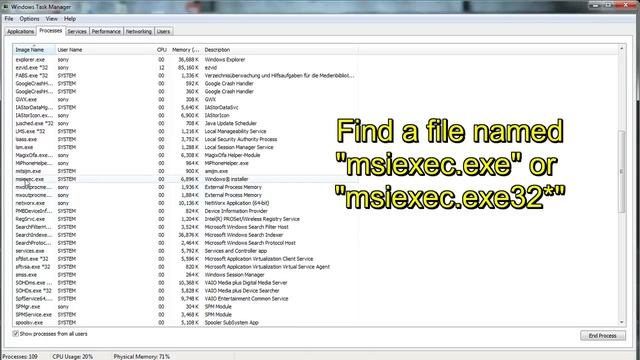Viewport: 640px width, 360px height.
Task: Click the Windows Session Manager description
Action: click(234, 275)
